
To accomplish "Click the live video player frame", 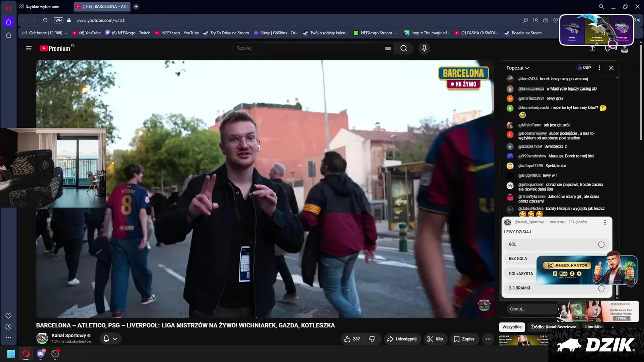I will (265, 189).
